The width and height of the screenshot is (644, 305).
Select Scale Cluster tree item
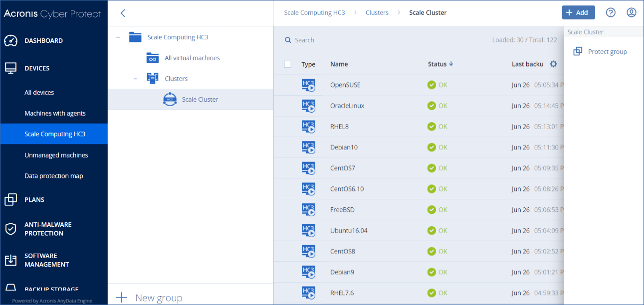click(x=191, y=99)
